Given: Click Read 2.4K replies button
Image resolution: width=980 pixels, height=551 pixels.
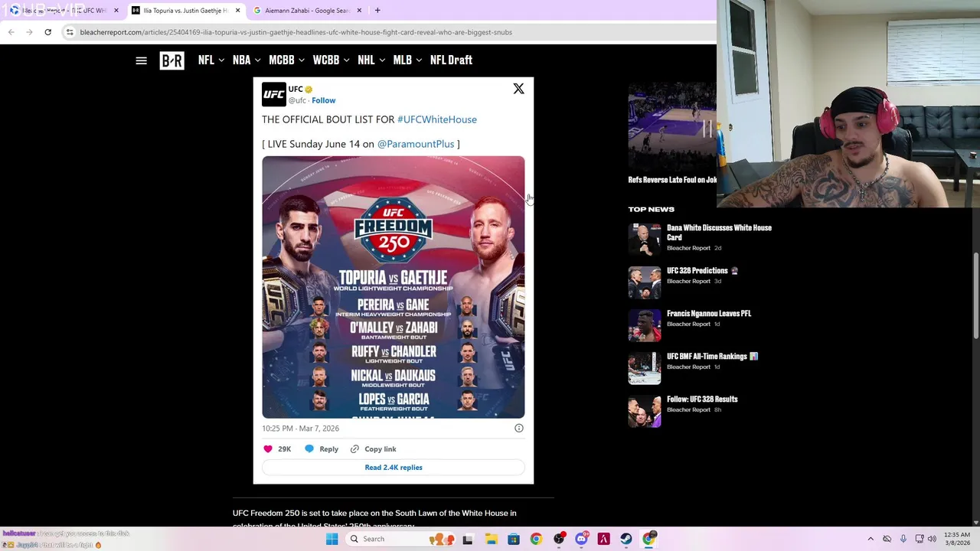Looking at the screenshot, I should point(394,468).
